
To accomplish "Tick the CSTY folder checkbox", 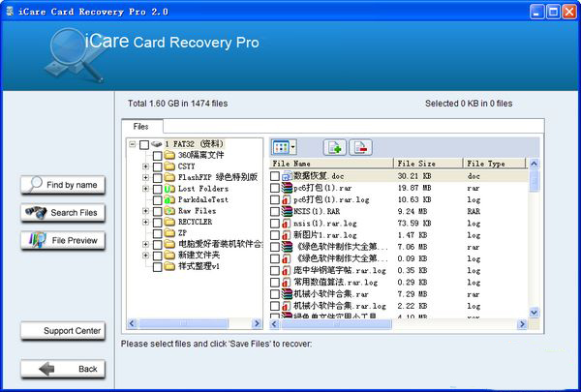I will (x=157, y=166).
